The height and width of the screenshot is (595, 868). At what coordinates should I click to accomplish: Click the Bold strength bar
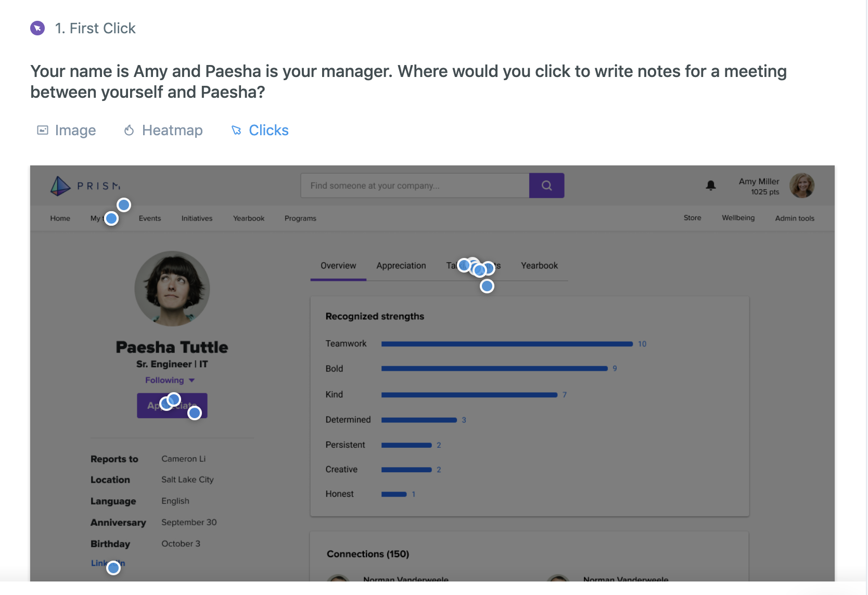coord(494,368)
